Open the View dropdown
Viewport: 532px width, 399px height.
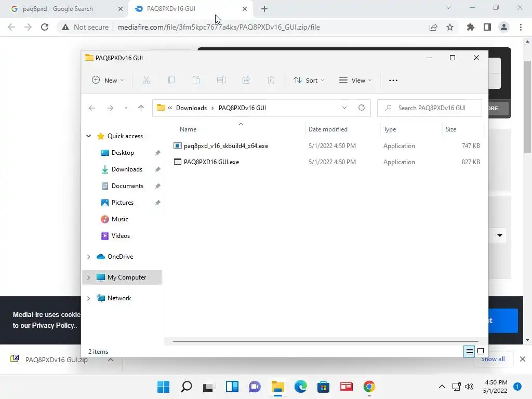point(355,81)
